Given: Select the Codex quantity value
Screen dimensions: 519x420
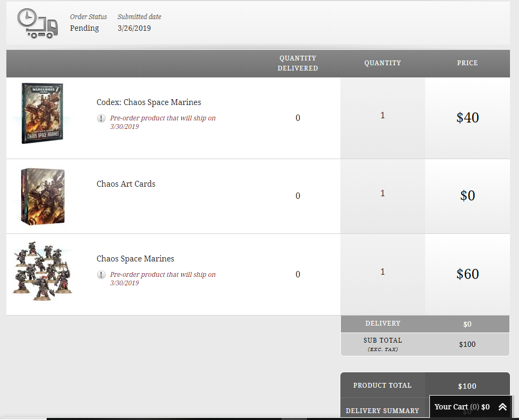Looking at the screenshot, I should click(382, 116).
